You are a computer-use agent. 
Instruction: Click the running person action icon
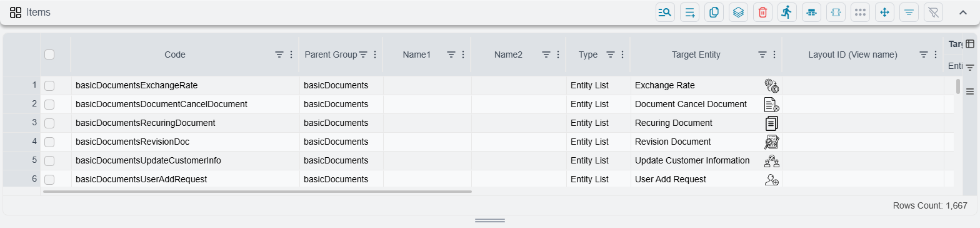tap(787, 12)
